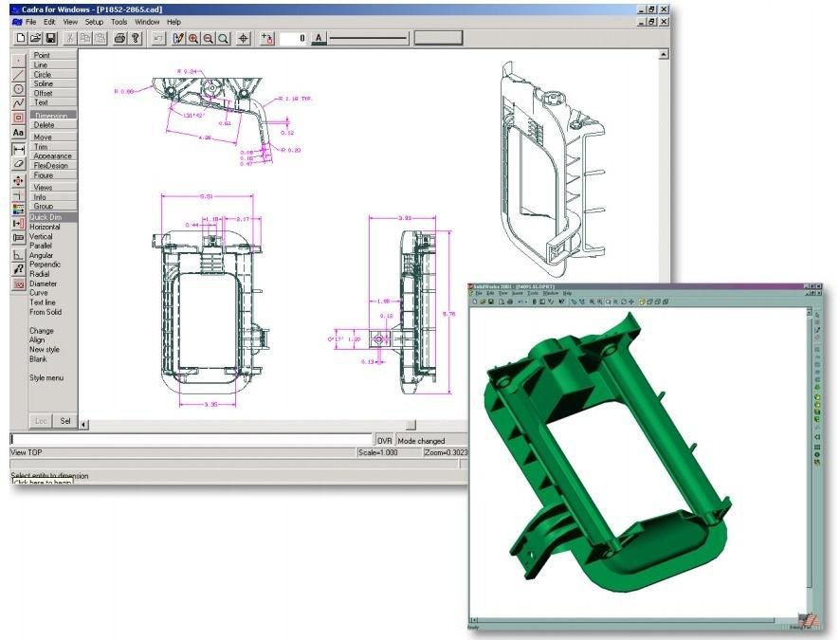Select the colorful Appearance tool icon
Screen dimensions: 840x640
(x=18, y=209)
